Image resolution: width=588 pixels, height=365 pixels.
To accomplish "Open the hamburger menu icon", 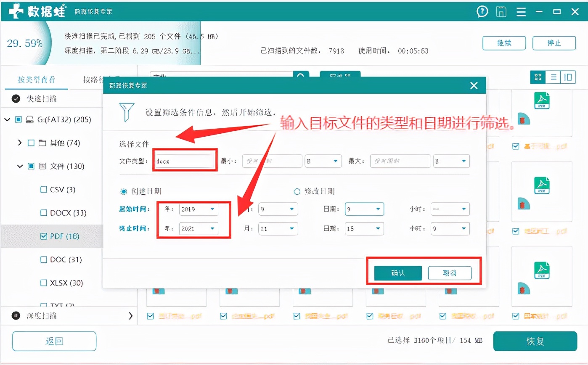I will coord(521,12).
